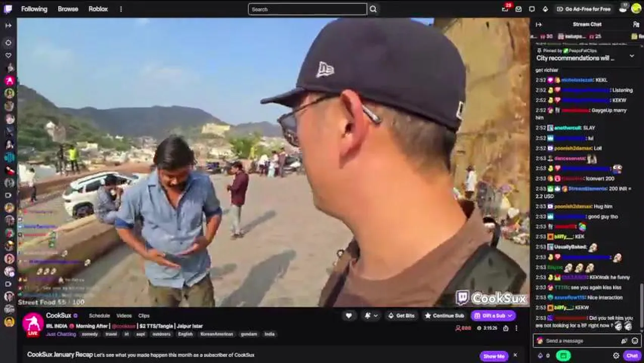Open the stream more options ellipsis
This screenshot has width=644, height=363.
517,328
